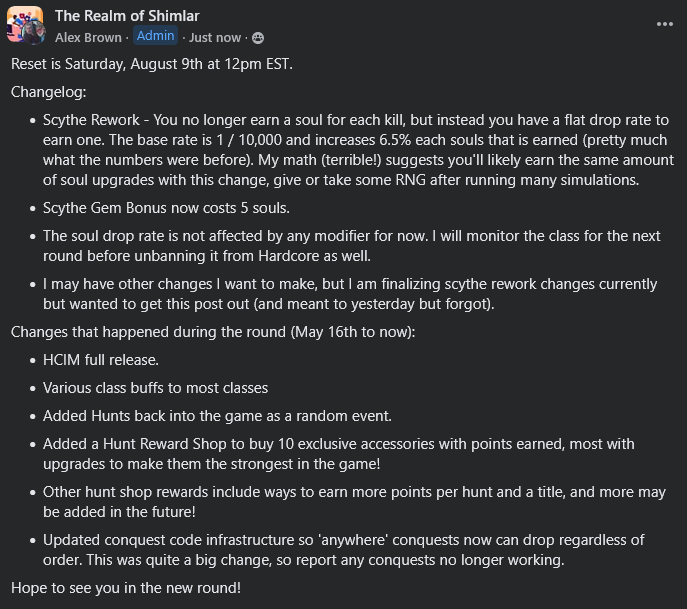687x609 pixels.
Task: Click the 'HCIM full release.' bullet
Action: tap(101, 360)
